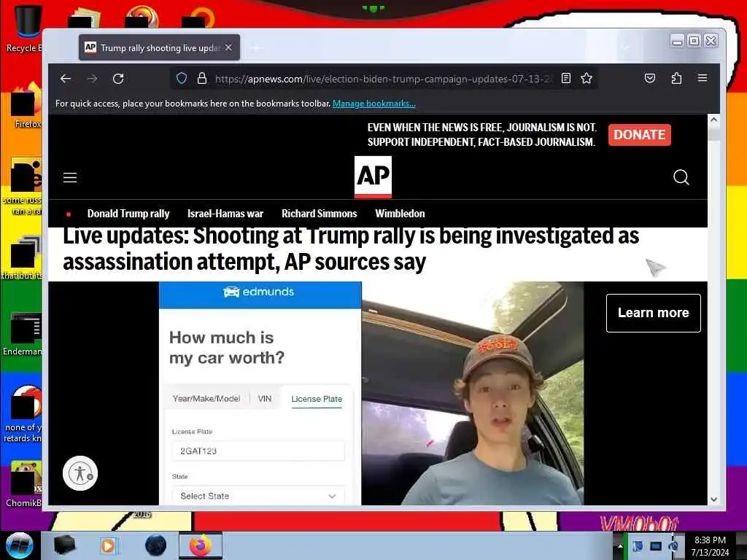Click the License Plate input with 2GAT123

[258, 451]
